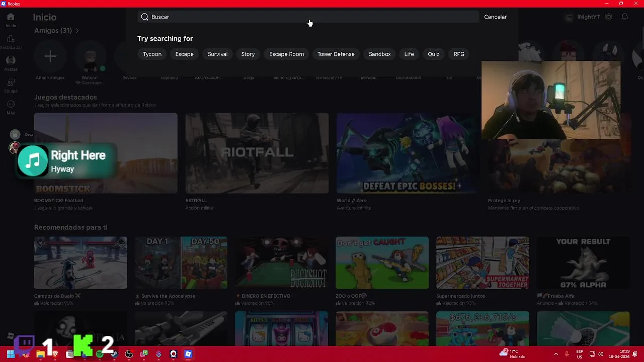Viewport: 644px width, 362px height.
Task: Choose the Tower Defense suggestion chip
Action: pos(336,54)
